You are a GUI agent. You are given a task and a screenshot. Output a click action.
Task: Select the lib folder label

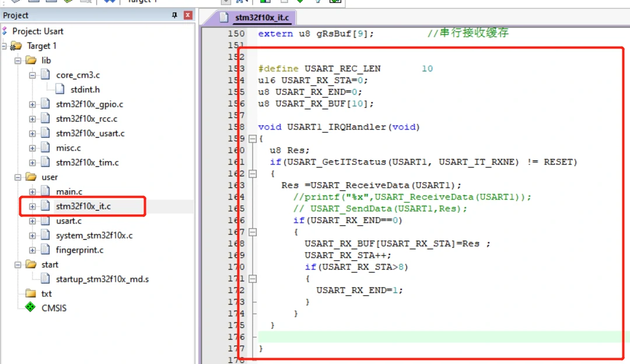point(46,60)
